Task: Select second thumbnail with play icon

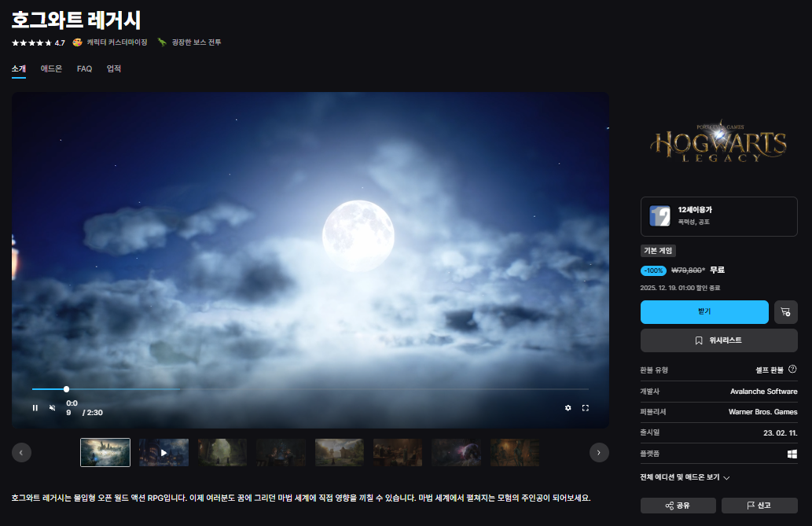Action: 164,453
